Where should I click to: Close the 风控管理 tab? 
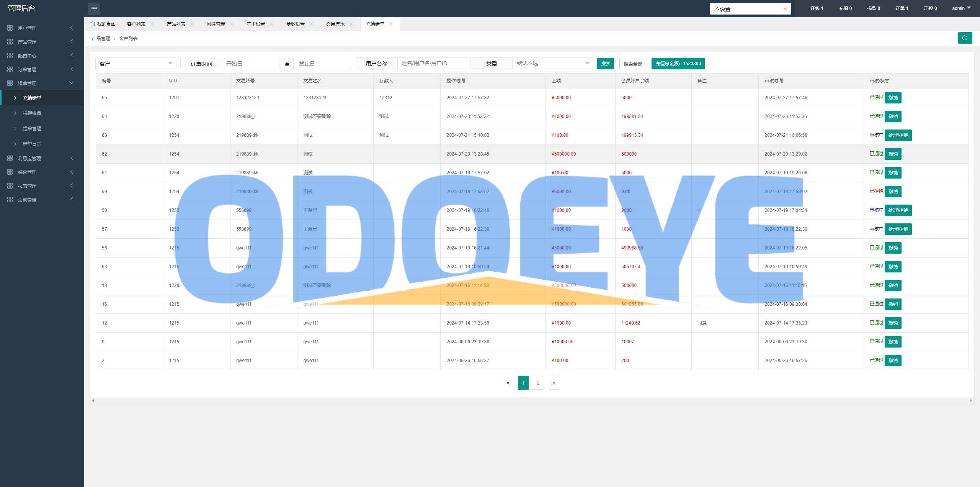pyautogui.click(x=232, y=24)
